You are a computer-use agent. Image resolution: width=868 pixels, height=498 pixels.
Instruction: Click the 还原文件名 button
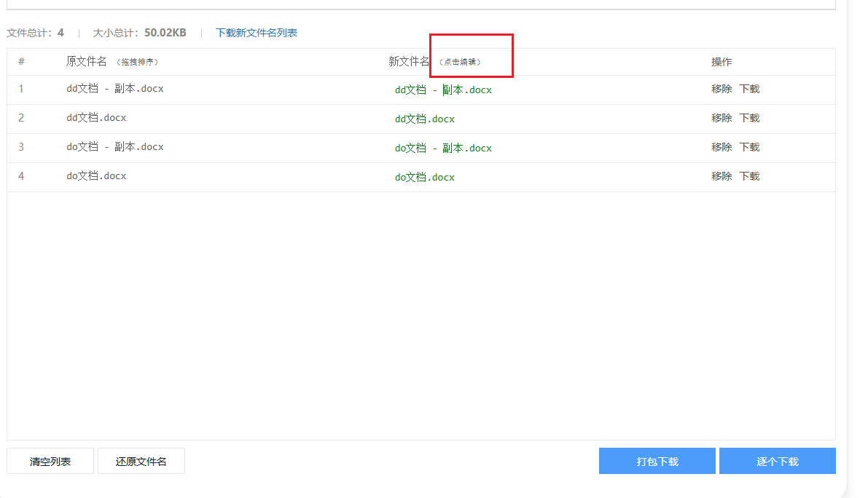tap(141, 460)
